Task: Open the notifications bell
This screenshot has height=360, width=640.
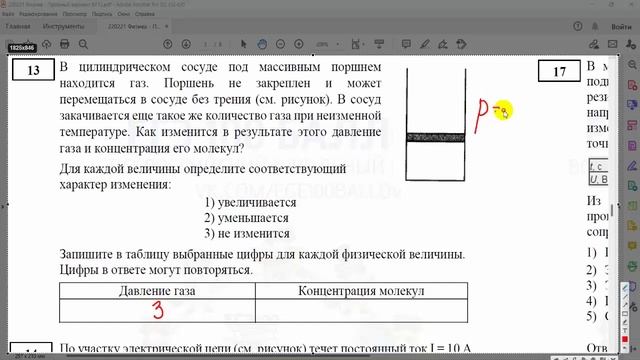Action: click(x=595, y=27)
